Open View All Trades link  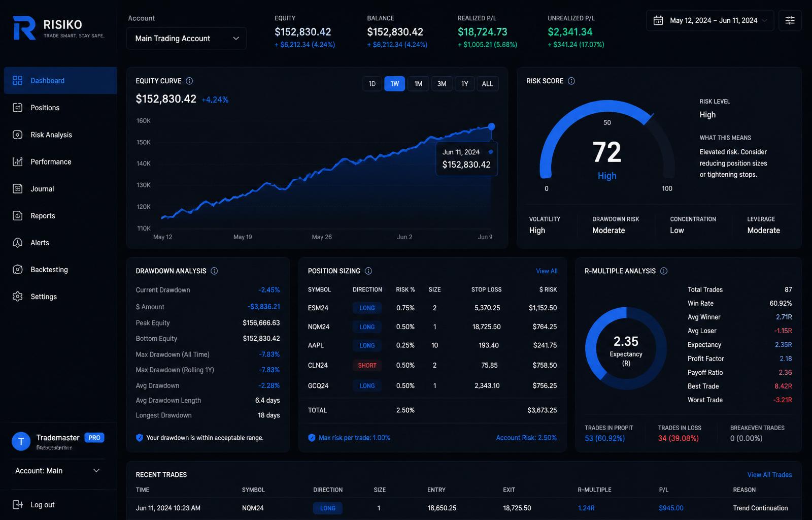(x=769, y=474)
